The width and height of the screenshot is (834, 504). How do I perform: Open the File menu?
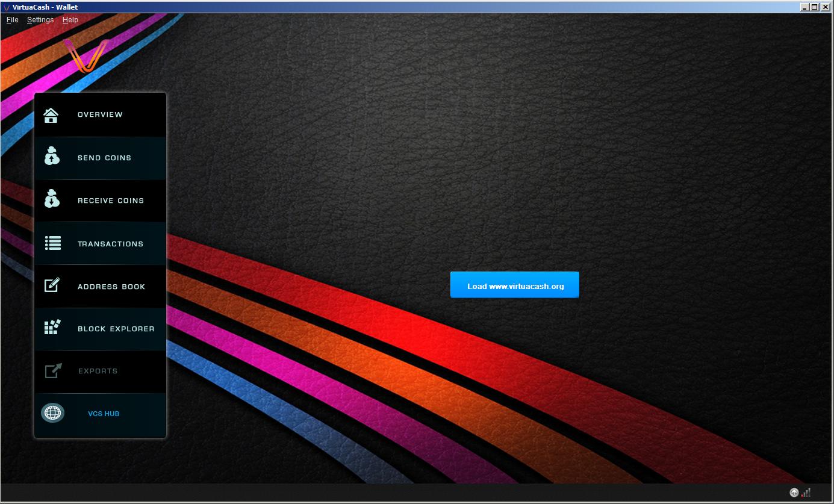click(13, 20)
